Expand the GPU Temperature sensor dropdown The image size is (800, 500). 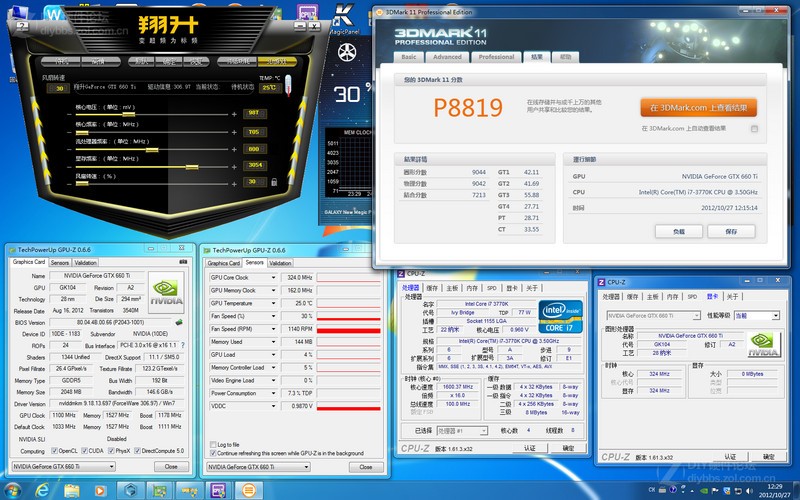click(273, 303)
